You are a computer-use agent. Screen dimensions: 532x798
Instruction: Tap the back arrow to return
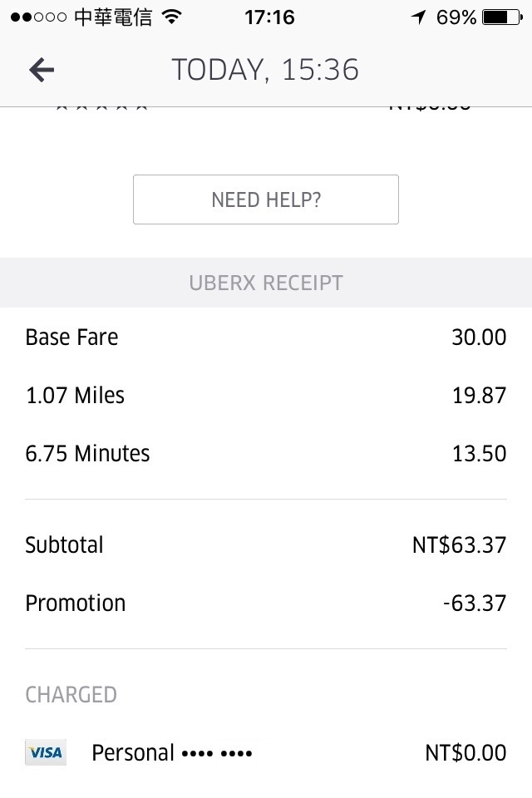(x=40, y=70)
